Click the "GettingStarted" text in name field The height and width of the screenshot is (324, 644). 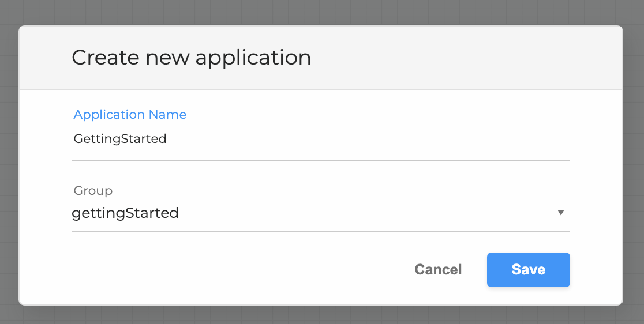120,139
